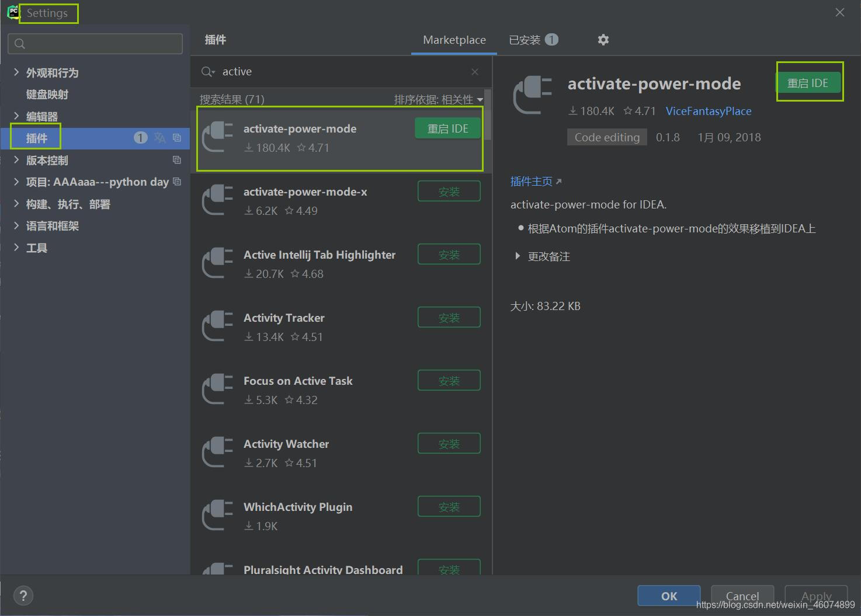Viewport: 861px width, 616px height.
Task: Click the Cancel button
Action: [742, 596]
